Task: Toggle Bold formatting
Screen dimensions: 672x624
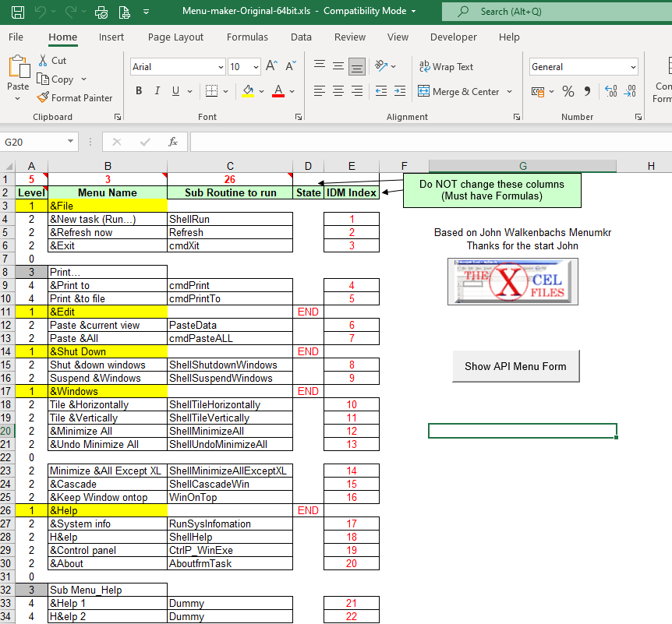Action: click(139, 91)
